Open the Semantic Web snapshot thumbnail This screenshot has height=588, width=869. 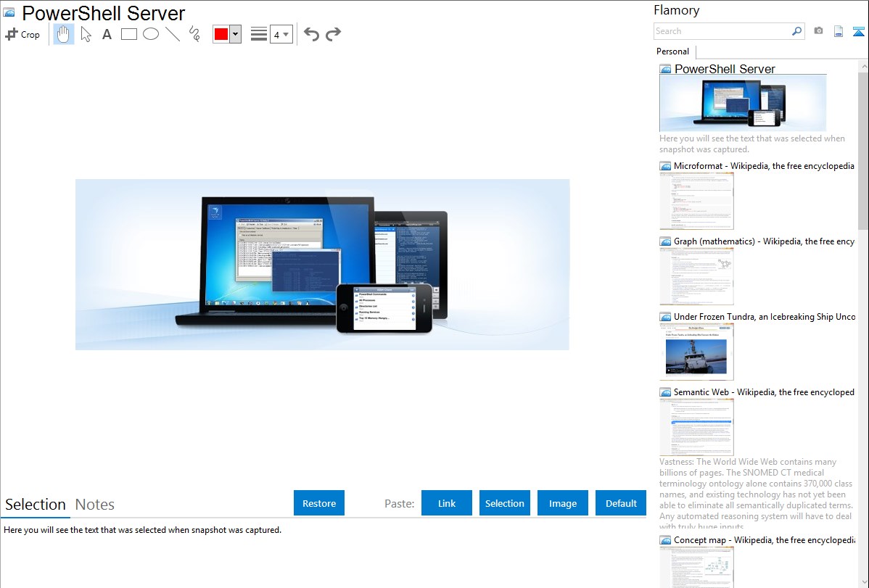(696, 427)
